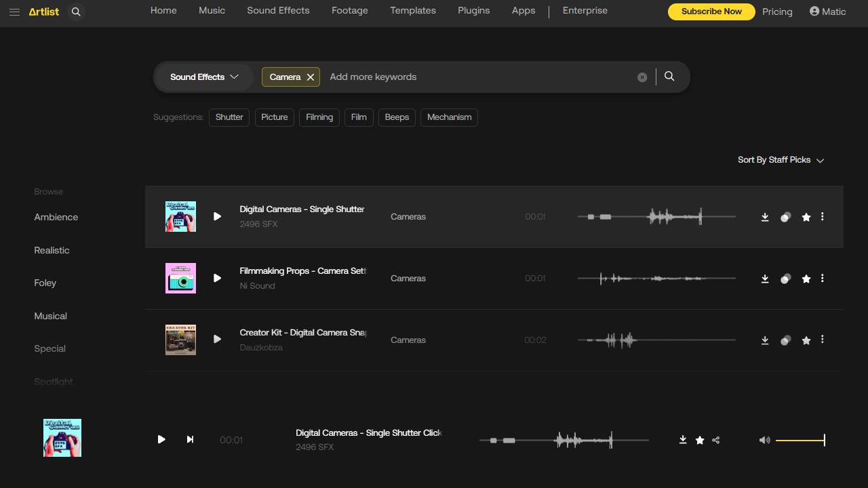Viewport: 868px width, 488px height.
Task: Open the Filmmaking Props title
Action: (x=302, y=271)
